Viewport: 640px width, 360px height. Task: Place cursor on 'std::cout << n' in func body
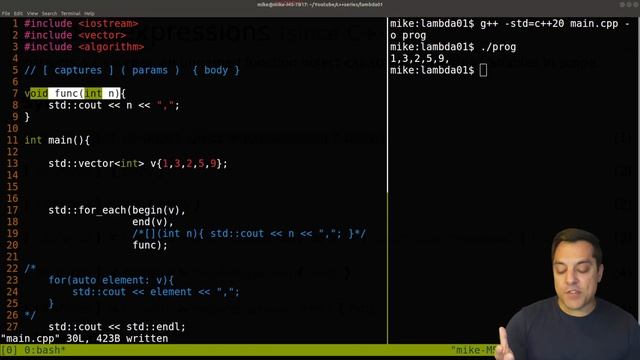coord(90,105)
